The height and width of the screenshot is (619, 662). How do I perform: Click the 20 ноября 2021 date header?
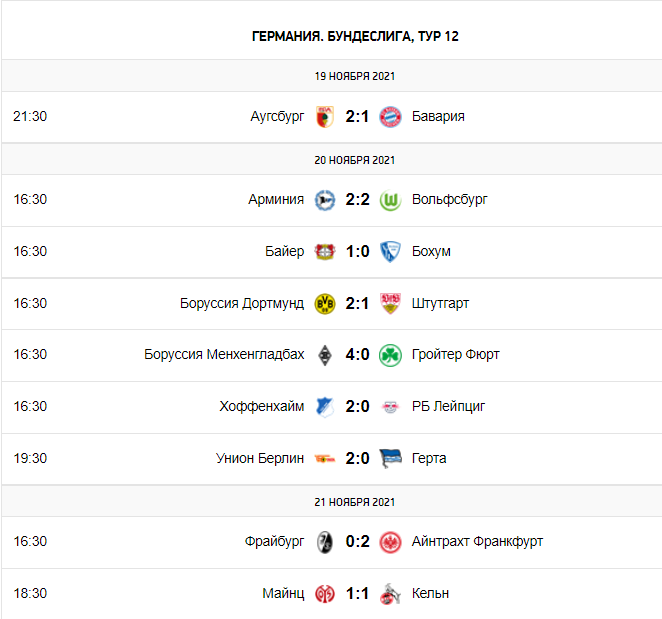click(355, 159)
